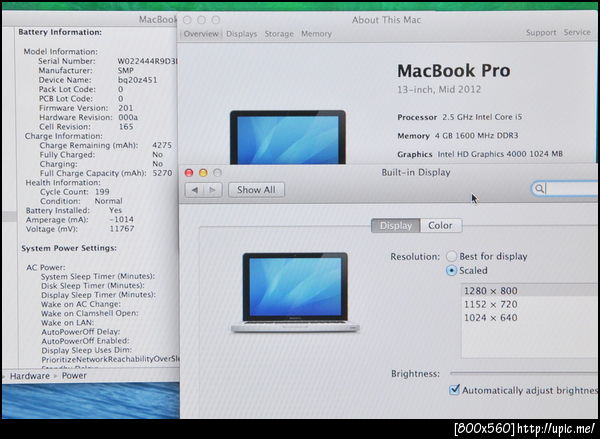Select the Best for display radio button
Screen dimensions: 600x439
[x=452, y=256]
